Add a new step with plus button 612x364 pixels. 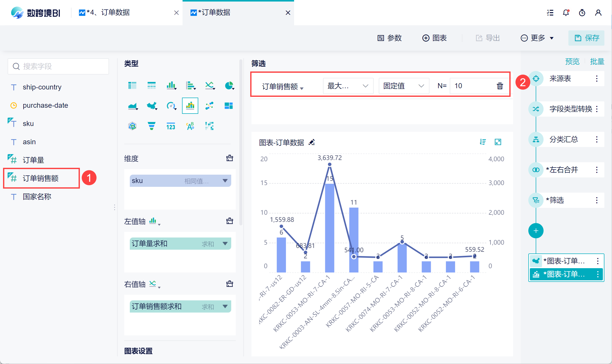click(536, 231)
